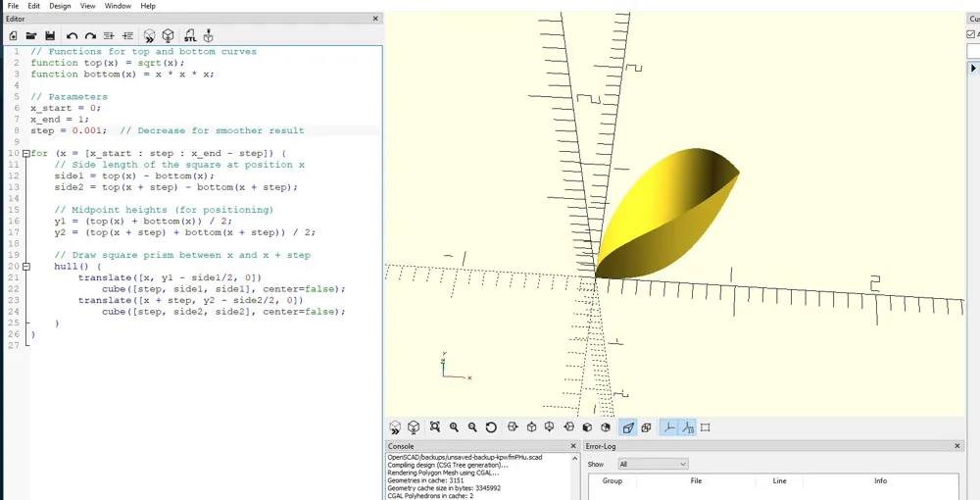
Task: Switch to the Back view
Action: click(605, 427)
